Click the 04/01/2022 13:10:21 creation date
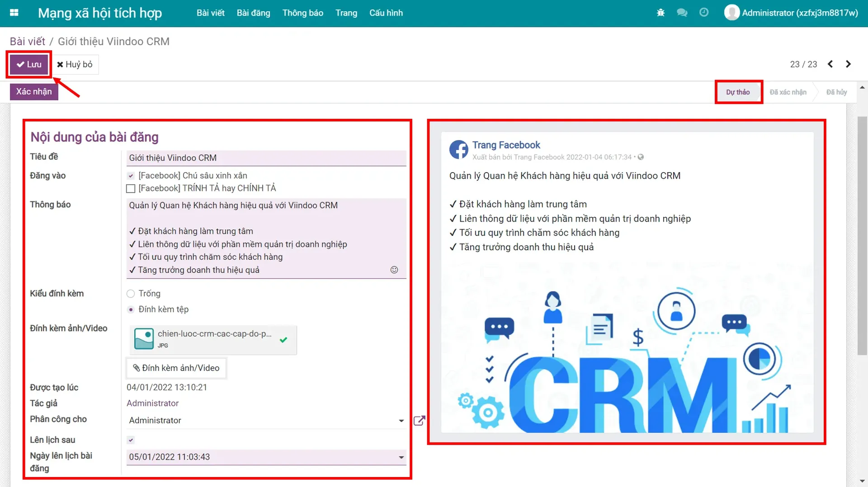Image resolution: width=868 pixels, height=487 pixels. (167, 387)
